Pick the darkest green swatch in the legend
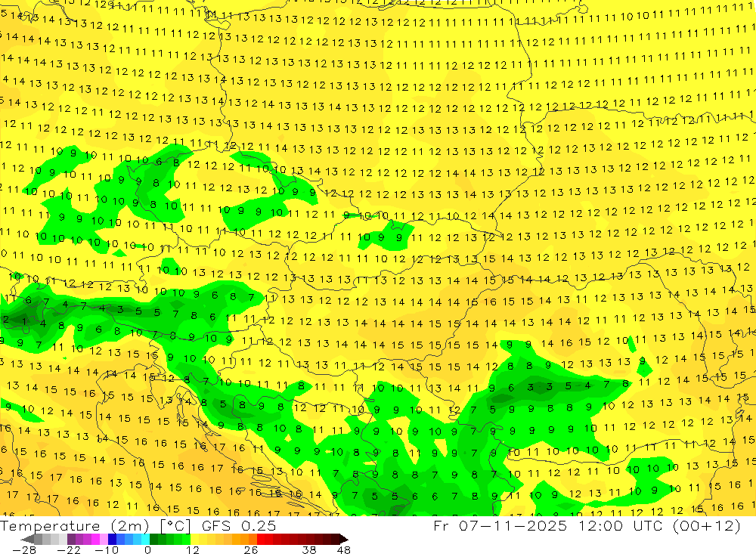Viewport: 756px width, 554px height. pos(153,539)
